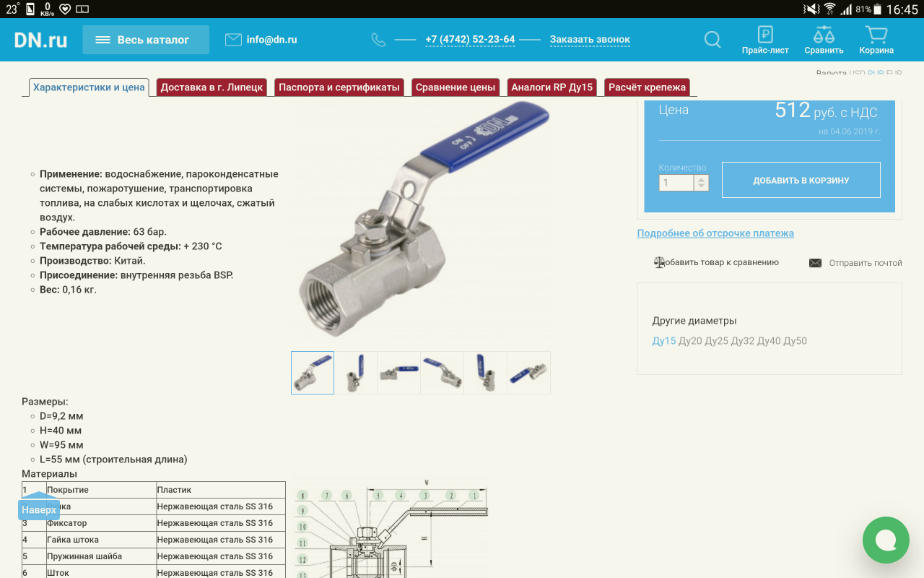
Task: Increase quantity with the stepper arrows
Action: (701, 179)
